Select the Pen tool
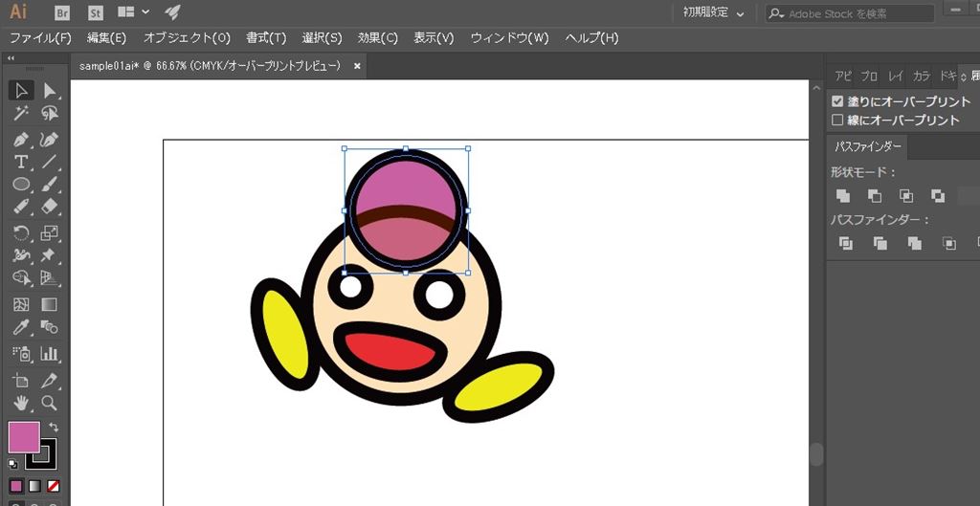This screenshot has height=506, width=980. 21,138
